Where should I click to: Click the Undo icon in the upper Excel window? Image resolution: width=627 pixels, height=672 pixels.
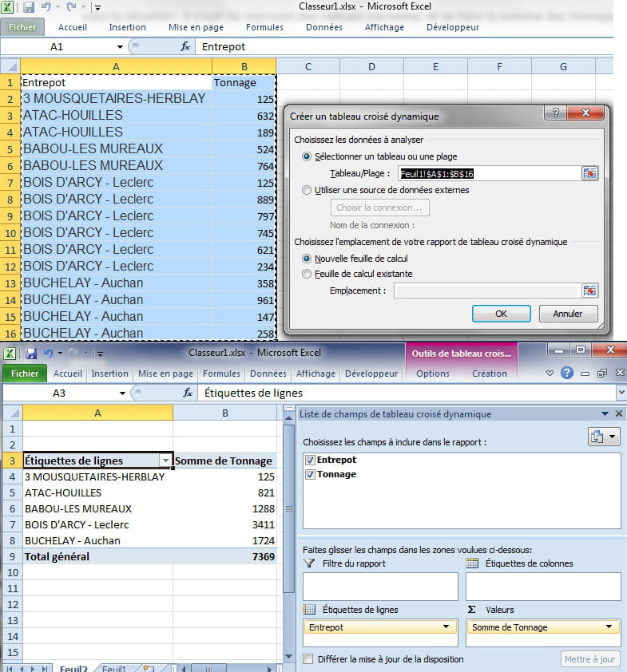[46, 7]
